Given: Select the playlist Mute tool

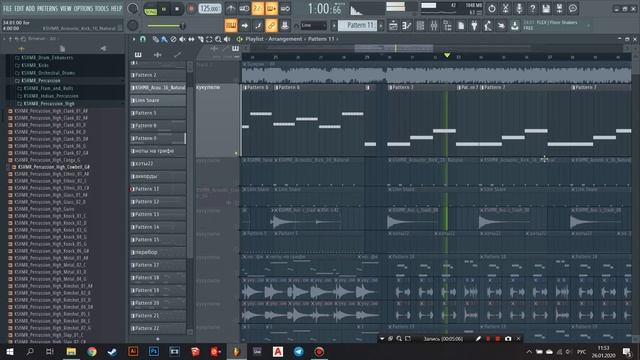Looking at the screenshot, I should coord(182,39).
